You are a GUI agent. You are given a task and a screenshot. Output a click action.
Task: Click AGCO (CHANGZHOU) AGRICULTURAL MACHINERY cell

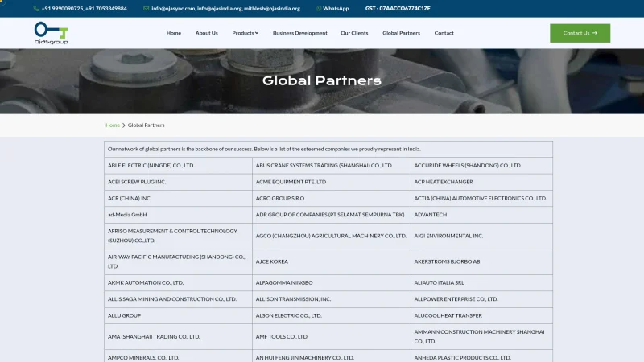tap(332, 236)
